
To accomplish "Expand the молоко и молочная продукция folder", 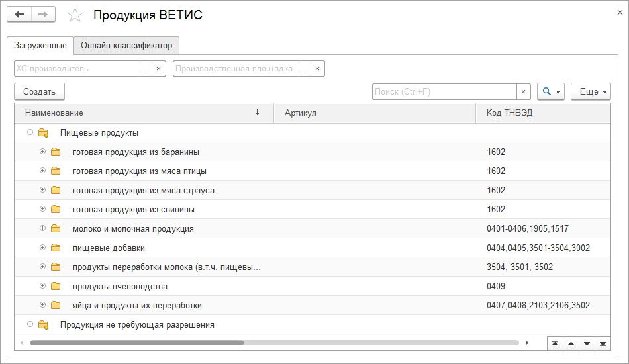I will [43, 228].
